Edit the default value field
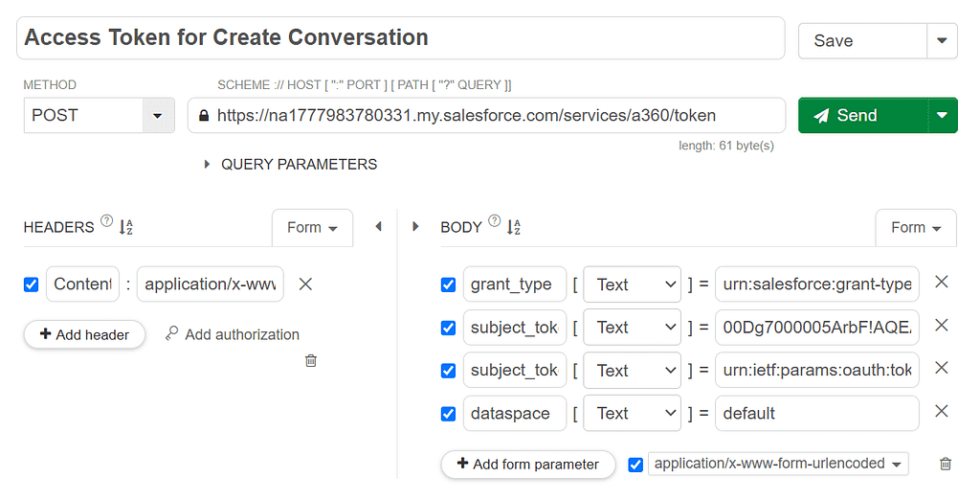Screen dimensions: 980x500 [x=817, y=413]
